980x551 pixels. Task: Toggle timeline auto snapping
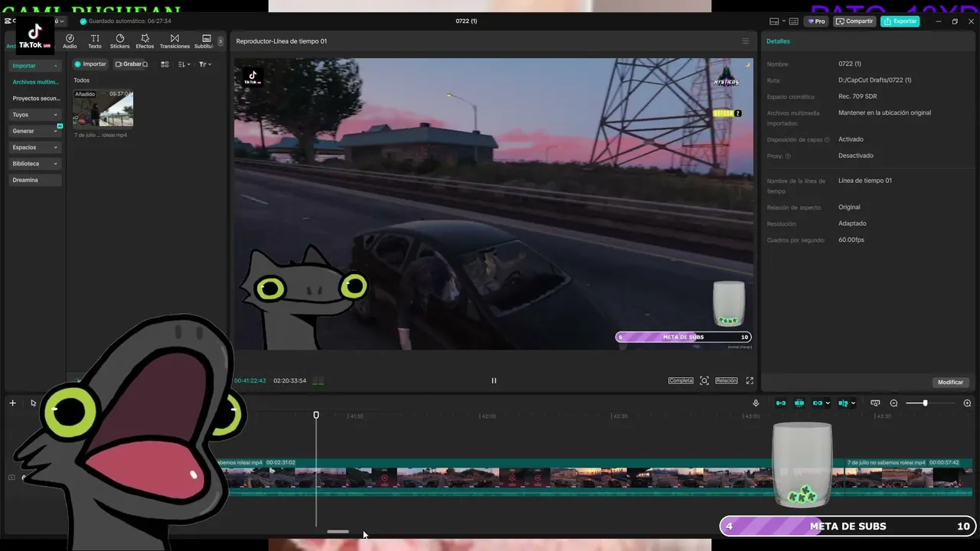(799, 403)
